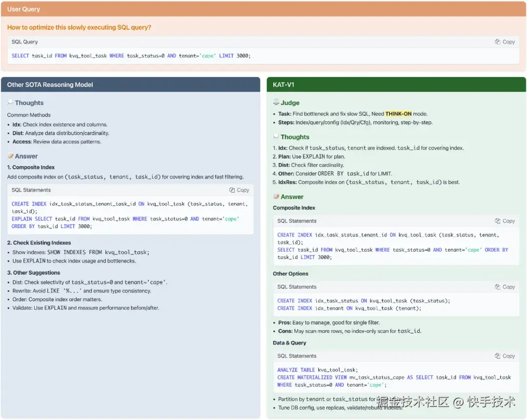Click copy icon in Data & Query SQL block
Screen dimensions: 527x420
click(497, 356)
